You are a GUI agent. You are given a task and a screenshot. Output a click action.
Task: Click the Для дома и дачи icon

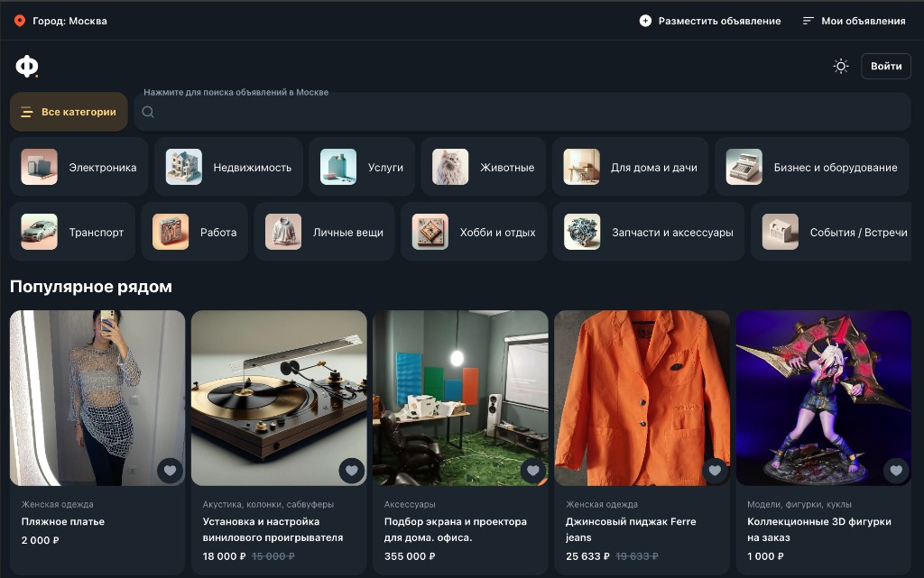(582, 167)
